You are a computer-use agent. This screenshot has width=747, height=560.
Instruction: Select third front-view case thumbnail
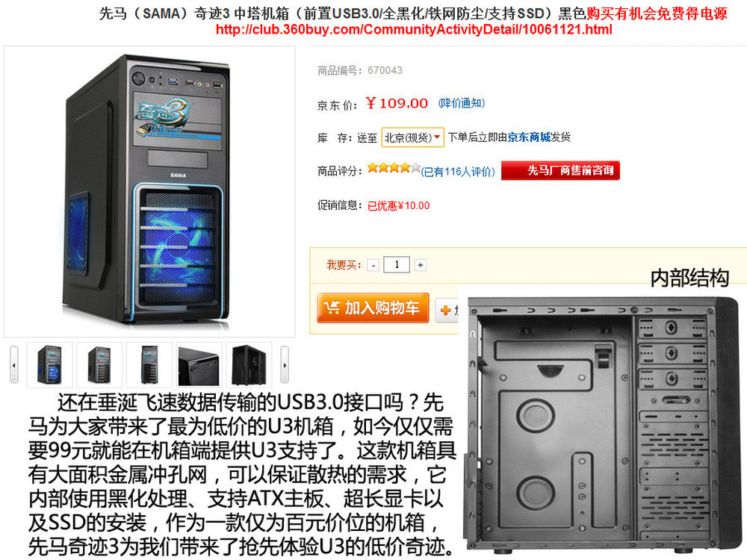pyautogui.click(x=149, y=365)
